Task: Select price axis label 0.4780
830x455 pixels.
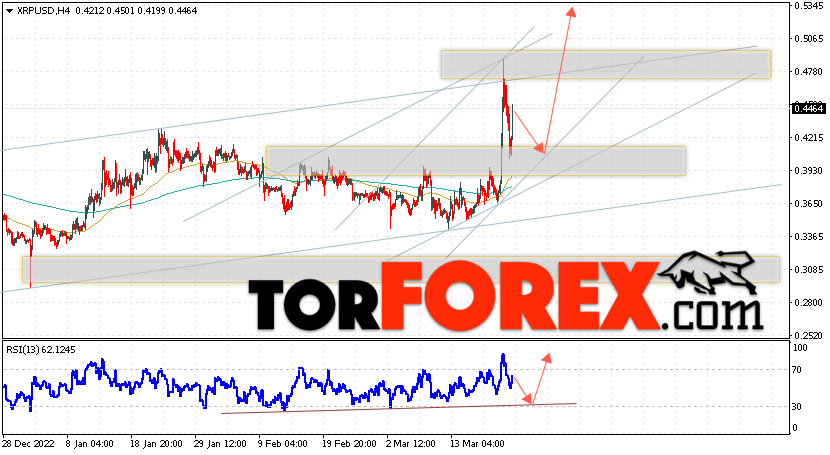Action: tap(809, 71)
